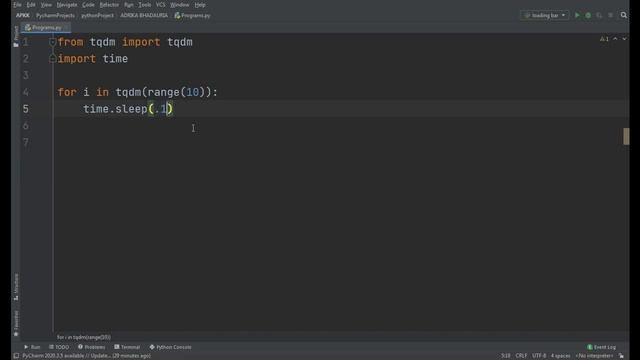Open the Navigate menu

point(67,5)
